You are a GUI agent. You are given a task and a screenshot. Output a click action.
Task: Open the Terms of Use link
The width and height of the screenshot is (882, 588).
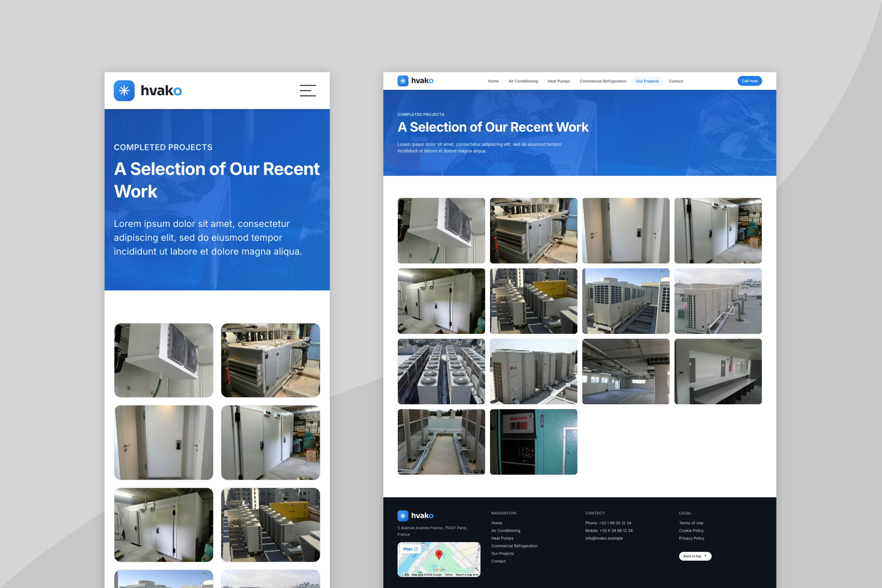pyautogui.click(x=691, y=523)
